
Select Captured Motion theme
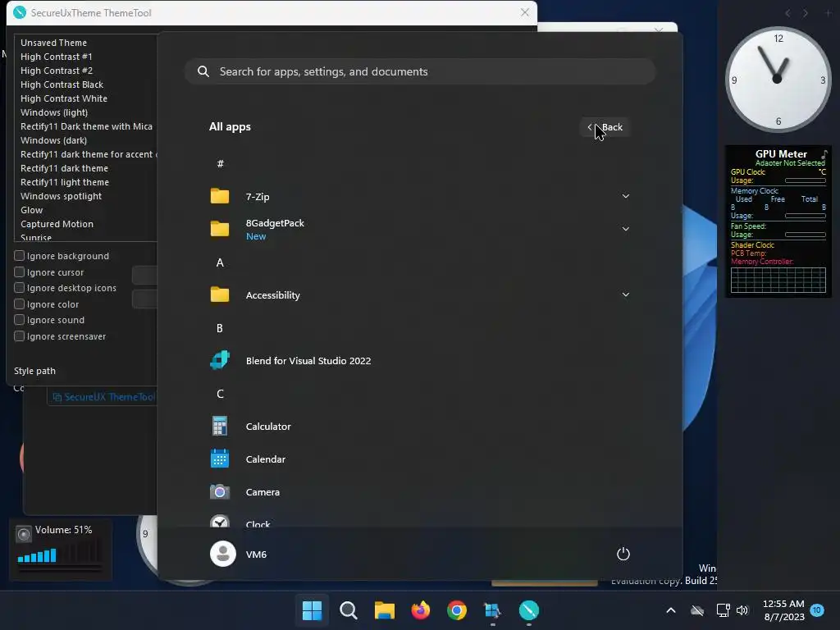(57, 223)
